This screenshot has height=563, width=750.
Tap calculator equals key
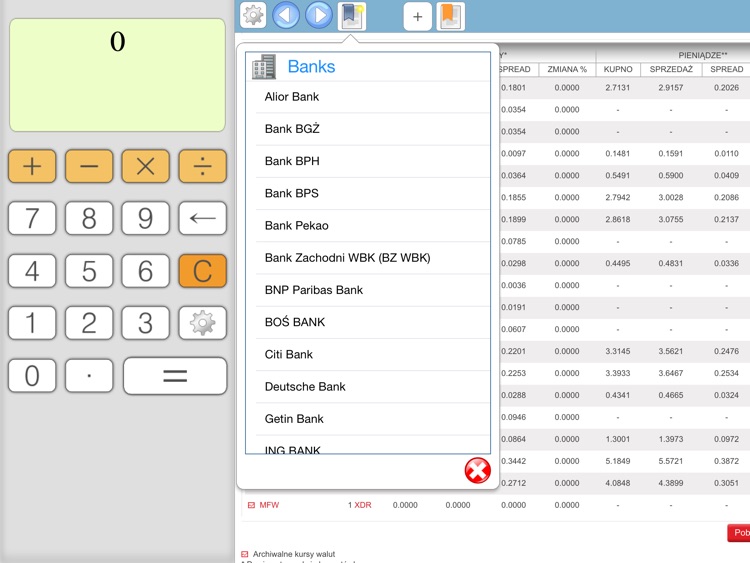(x=175, y=375)
